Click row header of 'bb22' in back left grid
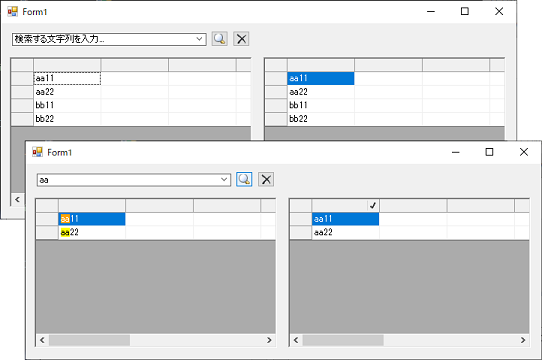The image size is (542, 360). point(22,119)
